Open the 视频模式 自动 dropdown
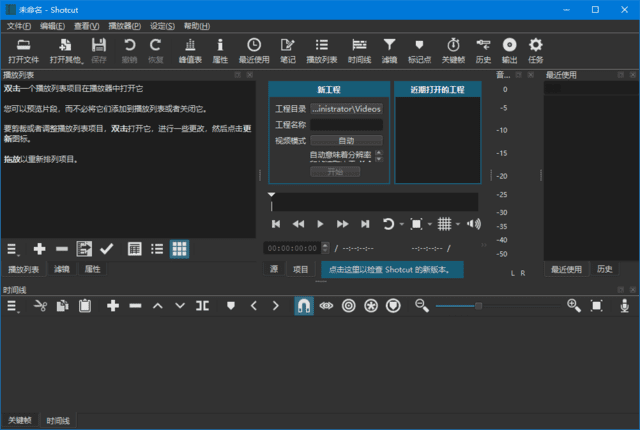Viewport: 640px width, 430px height. coord(346,140)
